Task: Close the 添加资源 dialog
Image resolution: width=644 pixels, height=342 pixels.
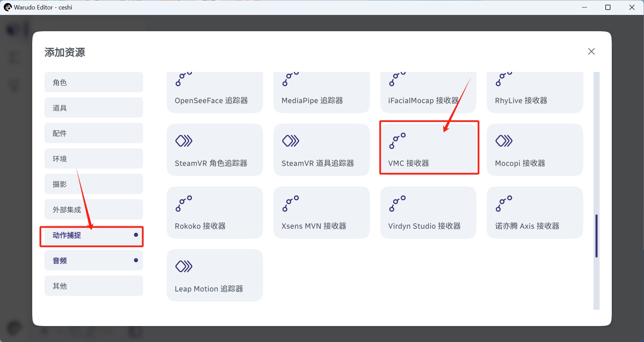Action: click(591, 51)
